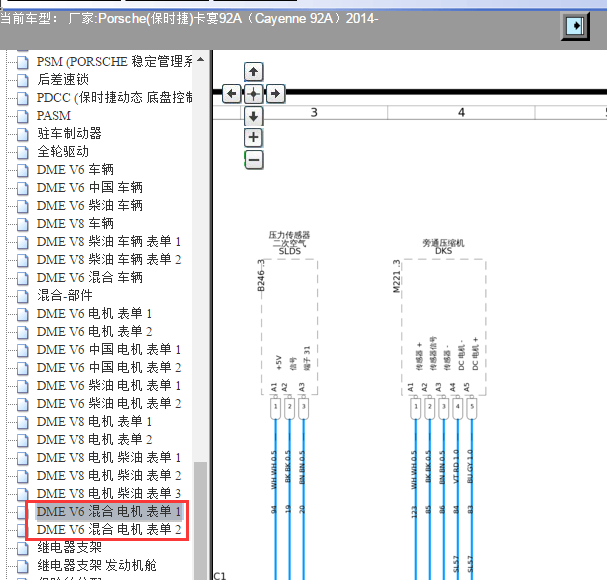Click document icon beside 全轮驱动

pos(23,152)
